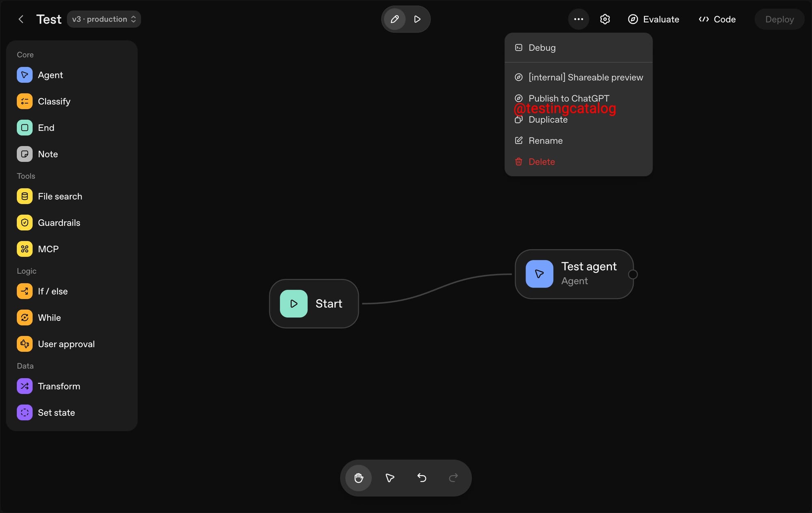Switch to edit mode pencil toggle
812x513 pixels.
(x=395, y=19)
